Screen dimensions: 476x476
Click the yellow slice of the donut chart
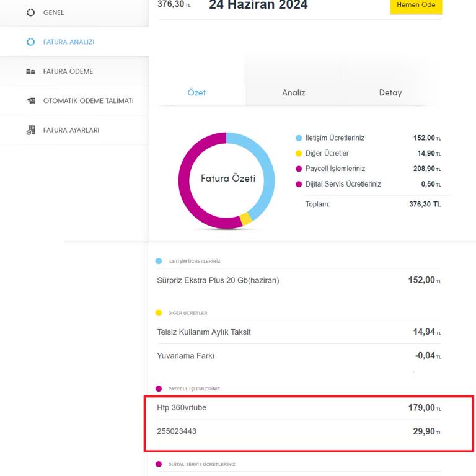pyautogui.click(x=246, y=218)
